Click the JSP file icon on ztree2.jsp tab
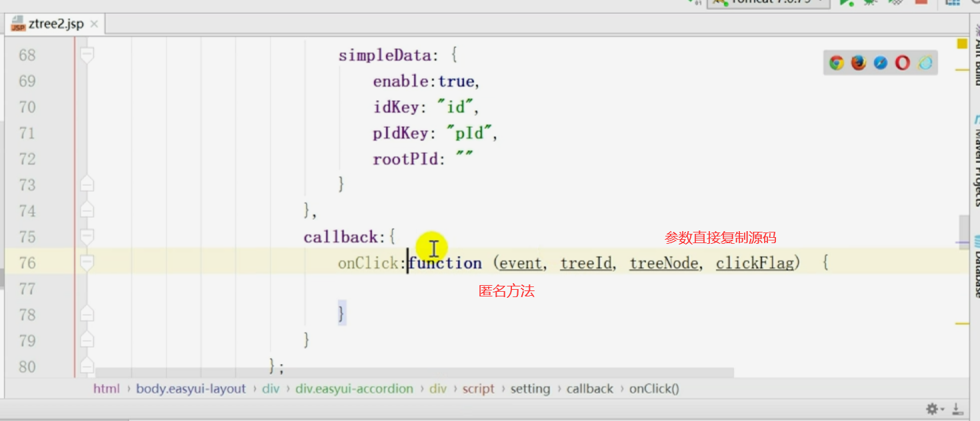Viewport: 980px width, 421px height. 18,24
